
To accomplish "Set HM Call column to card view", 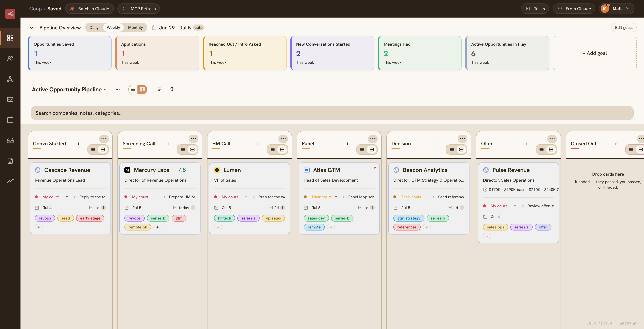I will [282, 149].
